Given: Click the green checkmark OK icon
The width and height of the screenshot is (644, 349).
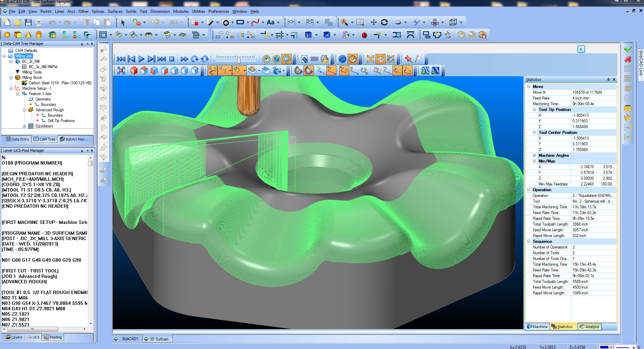Looking at the screenshot, I should [x=627, y=49].
